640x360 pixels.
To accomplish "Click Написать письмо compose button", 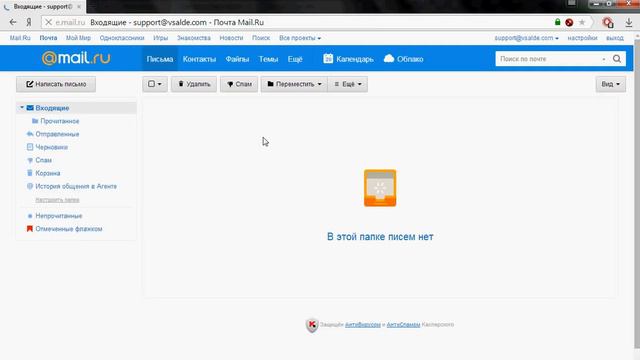I will pos(56,84).
